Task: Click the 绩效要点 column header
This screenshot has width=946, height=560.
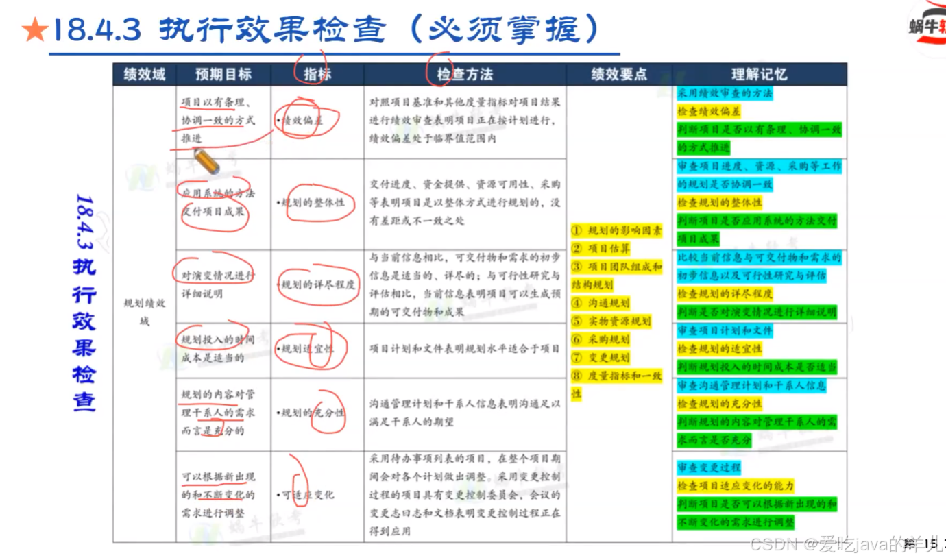Action: pyautogui.click(x=619, y=75)
